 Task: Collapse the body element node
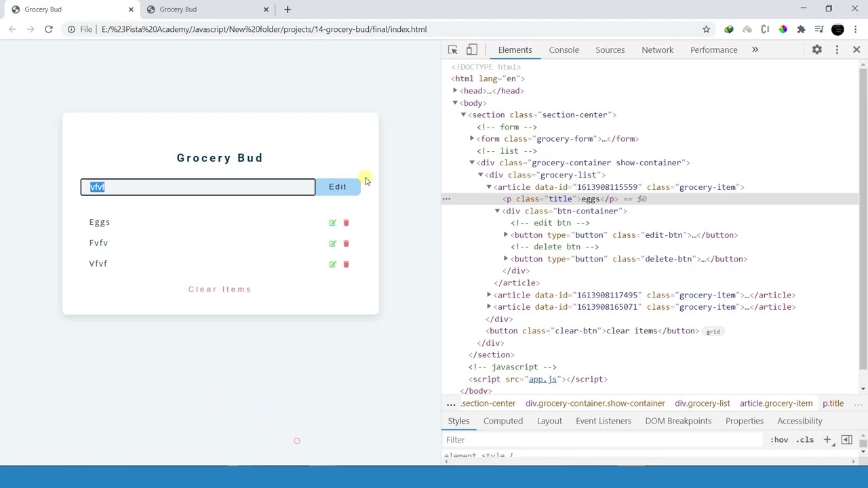click(455, 103)
